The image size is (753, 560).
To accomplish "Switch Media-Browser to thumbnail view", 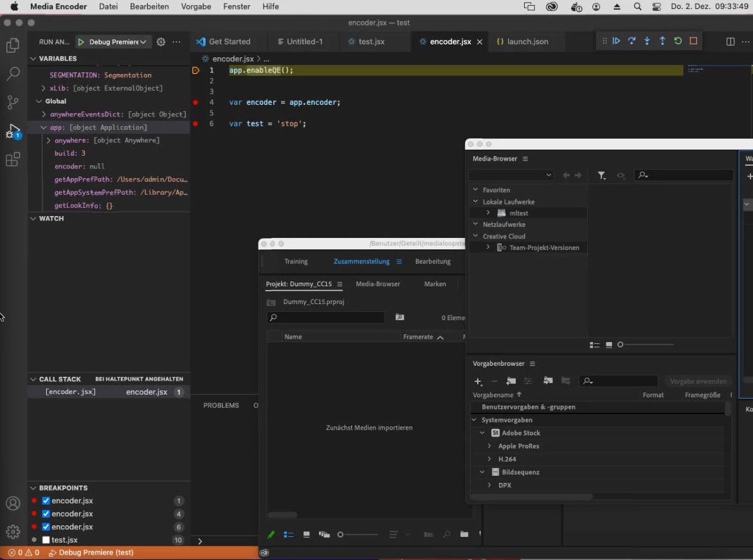I will 608,345.
